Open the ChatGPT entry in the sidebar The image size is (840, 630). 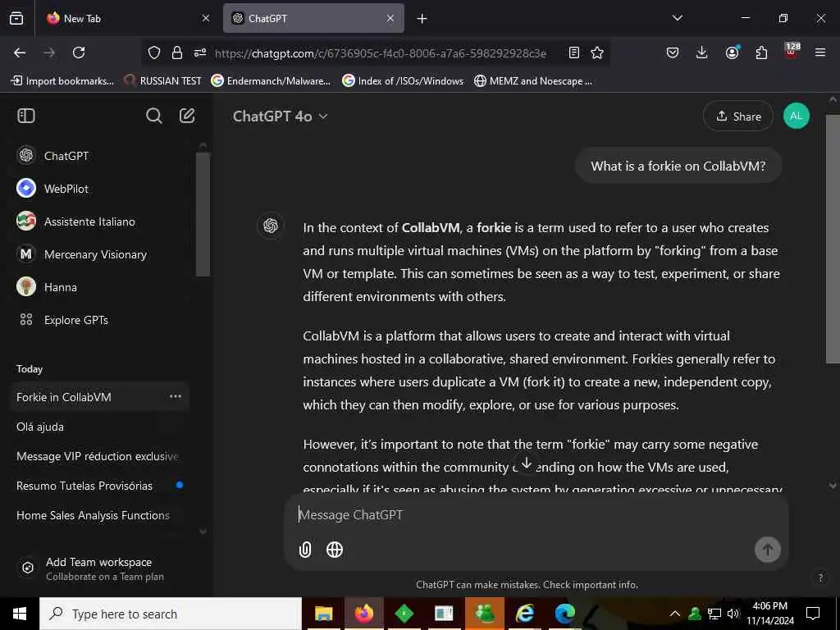pyautogui.click(x=102, y=156)
